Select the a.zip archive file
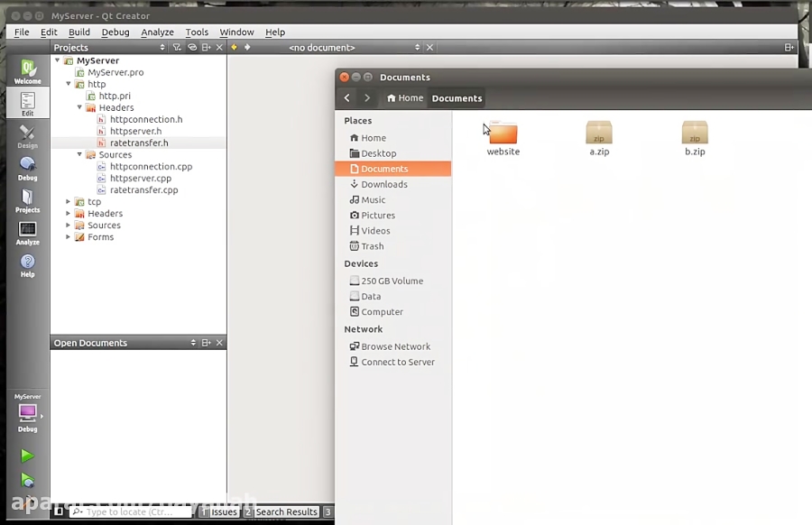 (599, 135)
